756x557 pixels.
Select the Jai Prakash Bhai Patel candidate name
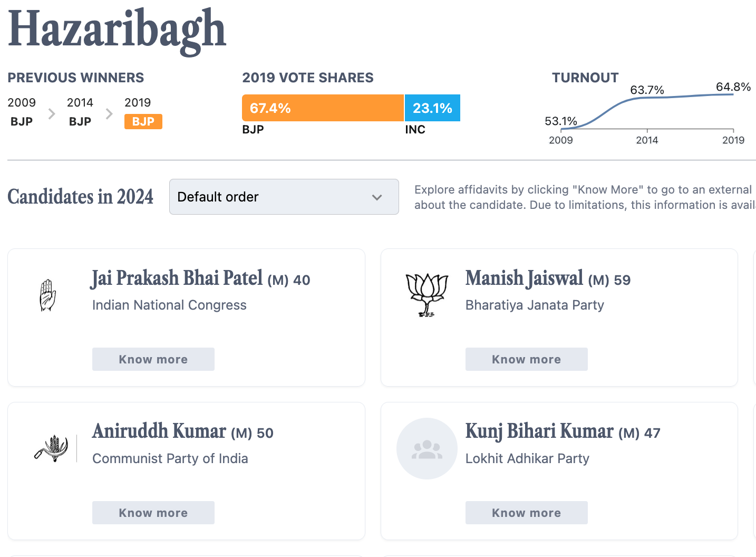pyautogui.click(x=177, y=278)
